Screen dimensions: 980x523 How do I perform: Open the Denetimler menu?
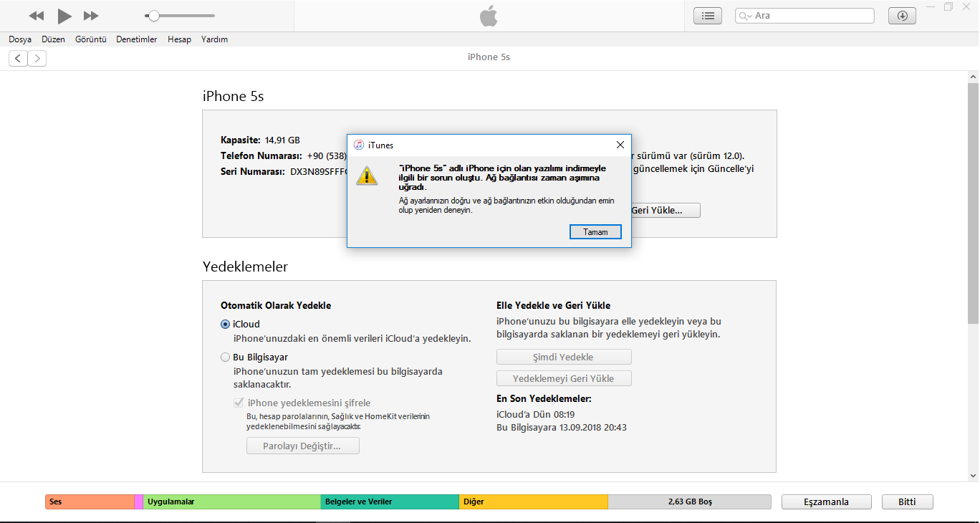tap(137, 39)
